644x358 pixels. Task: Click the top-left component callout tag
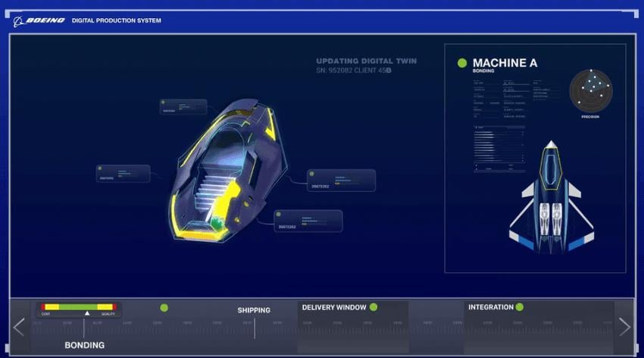[x=183, y=107]
